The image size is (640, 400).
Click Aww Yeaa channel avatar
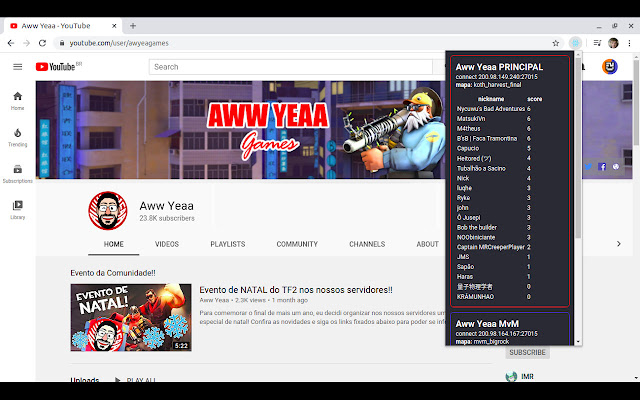[x=108, y=211]
